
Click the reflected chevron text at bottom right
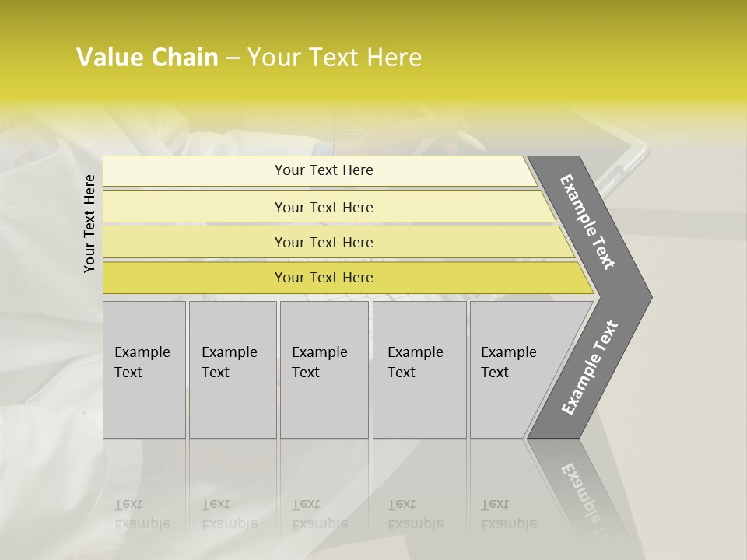tap(582, 490)
